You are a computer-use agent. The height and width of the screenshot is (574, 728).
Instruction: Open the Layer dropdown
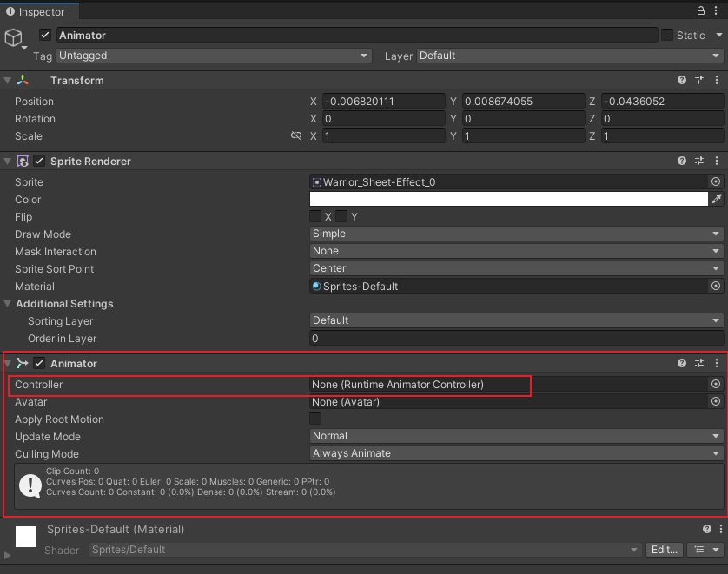click(570, 56)
